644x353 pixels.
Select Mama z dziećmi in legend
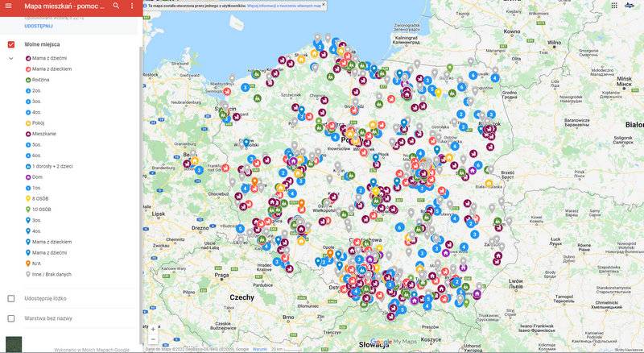[x=48, y=59]
